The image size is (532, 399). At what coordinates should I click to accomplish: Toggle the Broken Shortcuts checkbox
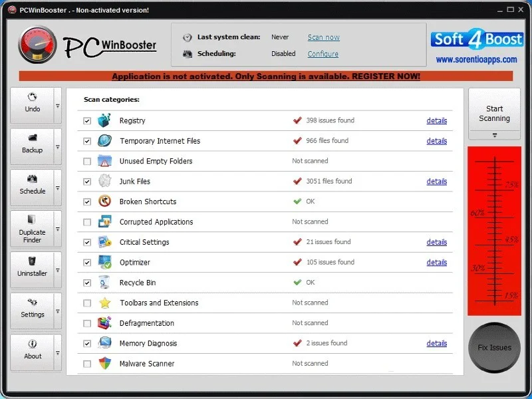[x=87, y=202]
